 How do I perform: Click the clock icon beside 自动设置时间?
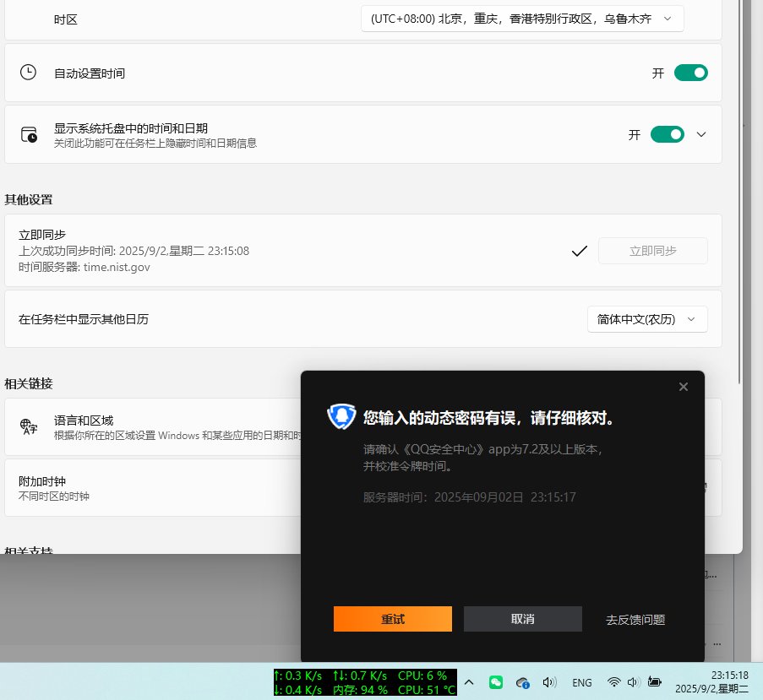coord(29,73)
